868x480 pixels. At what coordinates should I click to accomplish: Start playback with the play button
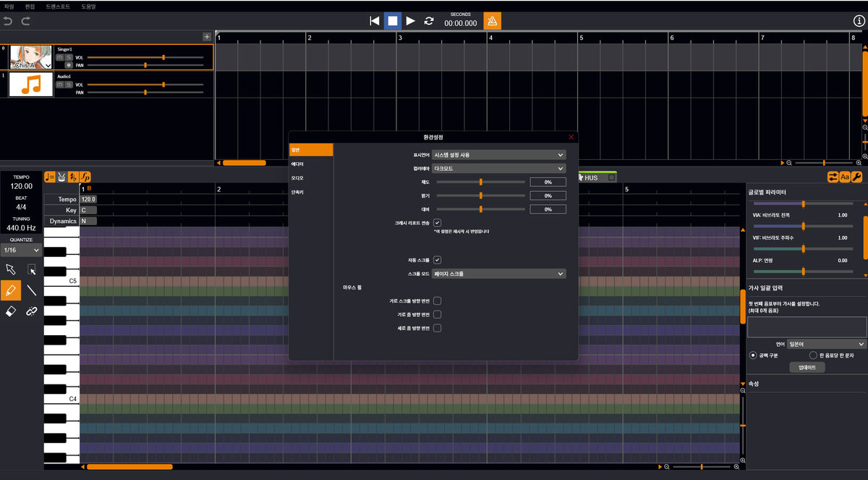[x=410, y=21]
